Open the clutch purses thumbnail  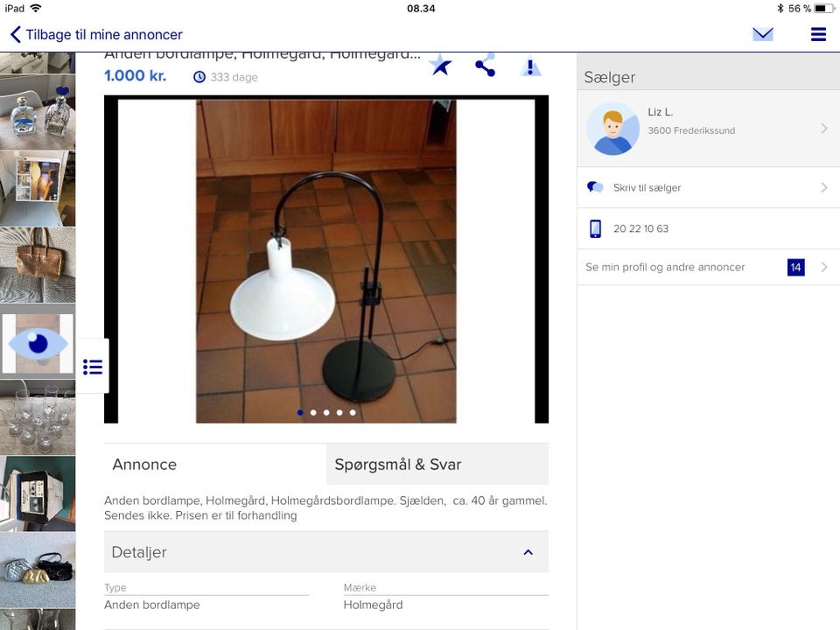(38, 570)
